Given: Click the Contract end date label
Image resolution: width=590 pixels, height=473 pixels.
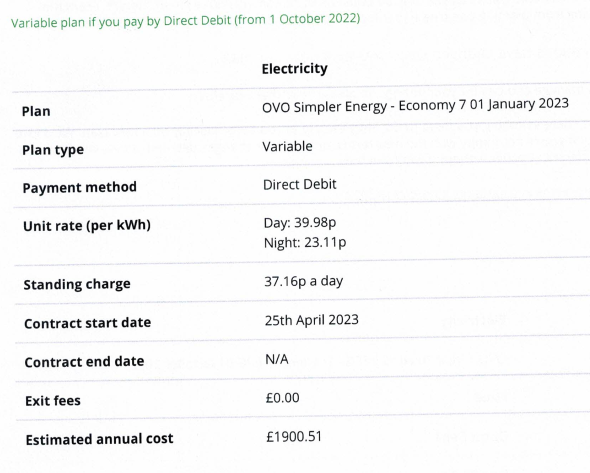Looking at the screenshot, I should click(84, 362).
